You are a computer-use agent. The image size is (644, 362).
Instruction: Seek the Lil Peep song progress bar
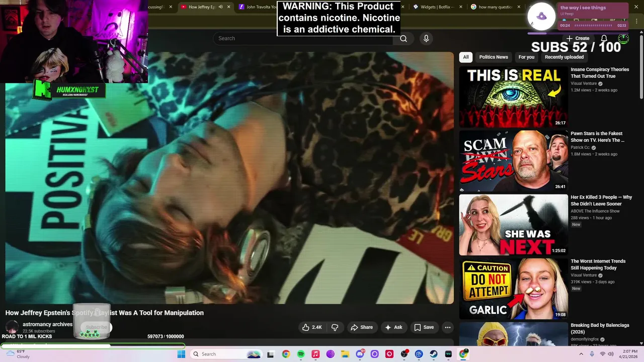594,25
